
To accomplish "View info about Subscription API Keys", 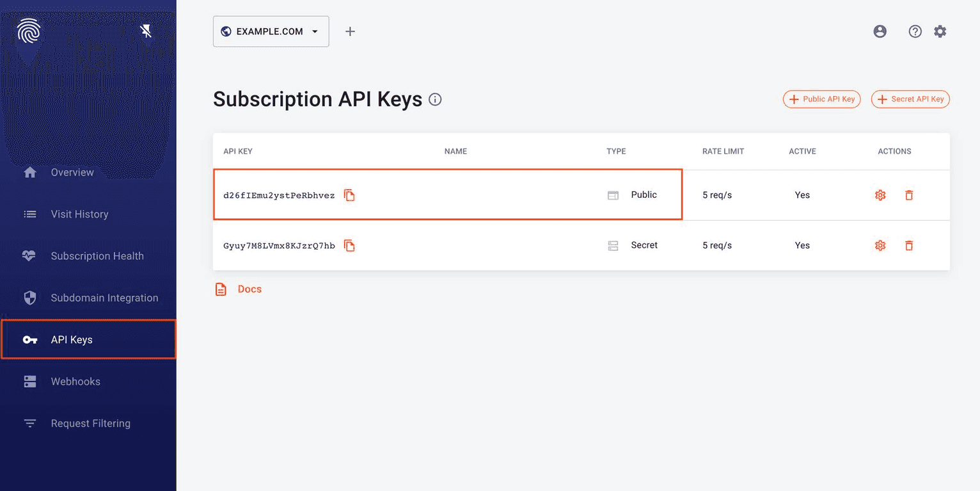I will [435, 99].
